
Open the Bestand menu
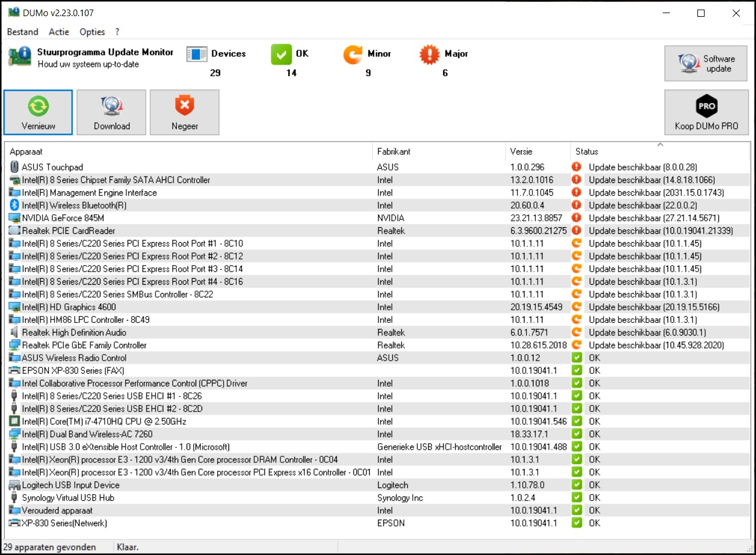pos(23,32)
